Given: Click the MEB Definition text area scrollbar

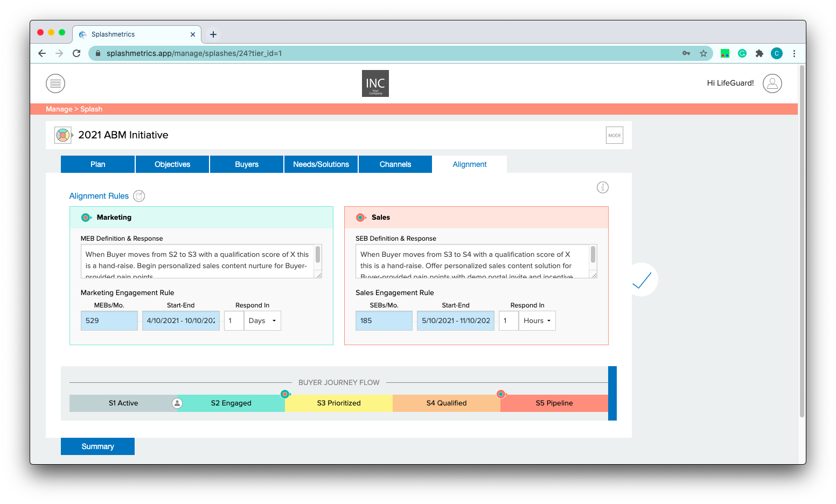Looking at the screenshot, I should [318, 255].
